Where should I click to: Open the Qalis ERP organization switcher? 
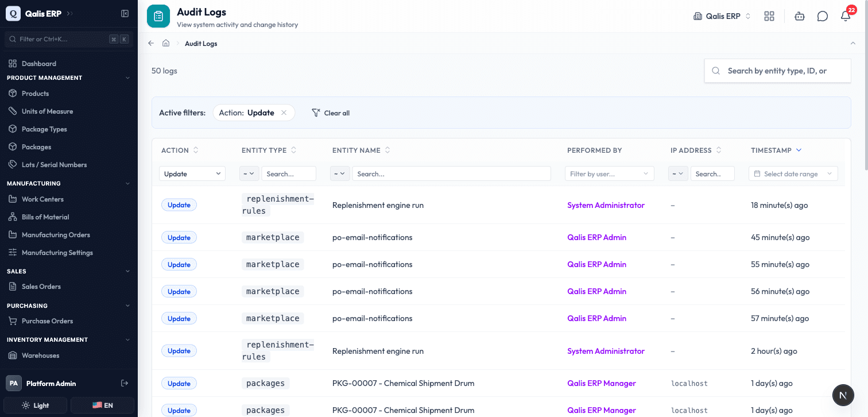pos(722,16)
